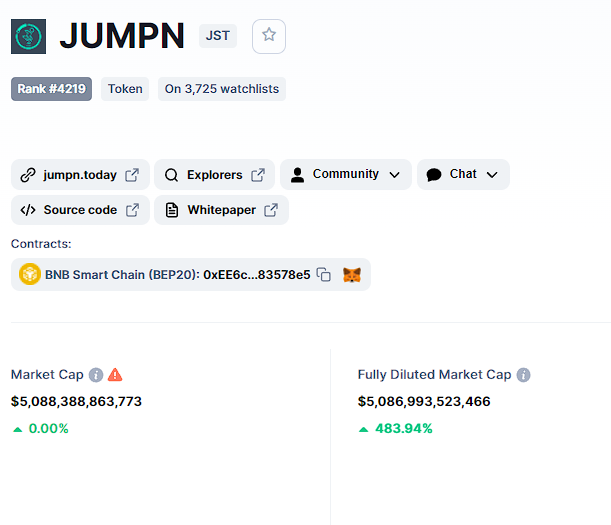Click the Market Cap value $5,088,388,863,773
Image resolution: width=611 pixels, height=525 pixels.
coord(76,401)
